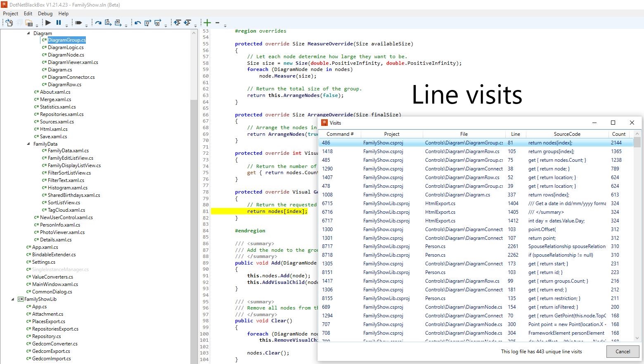
Task: Sort Visits by the Line column header
Action: click(x=516, y=134)
